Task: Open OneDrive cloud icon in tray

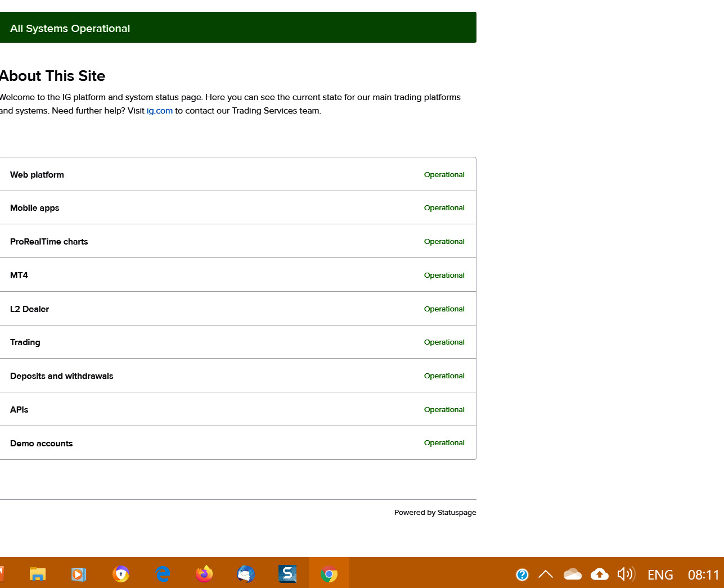Action: (x=573, y=575)
